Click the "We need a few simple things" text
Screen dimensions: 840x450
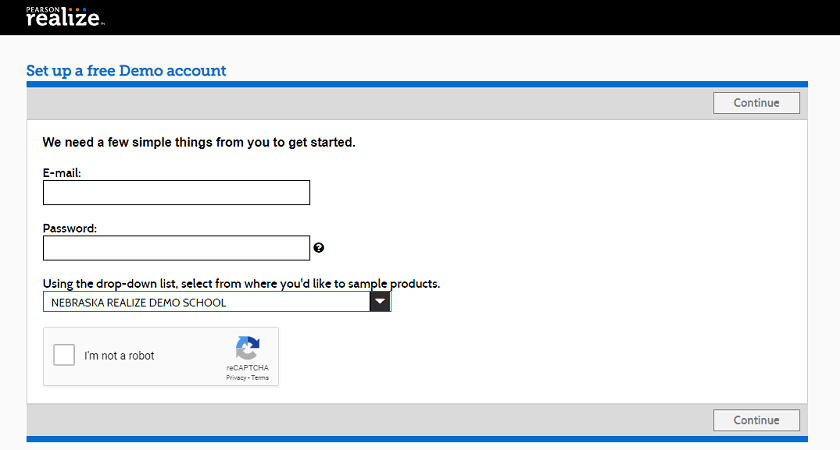click(199, 143)
